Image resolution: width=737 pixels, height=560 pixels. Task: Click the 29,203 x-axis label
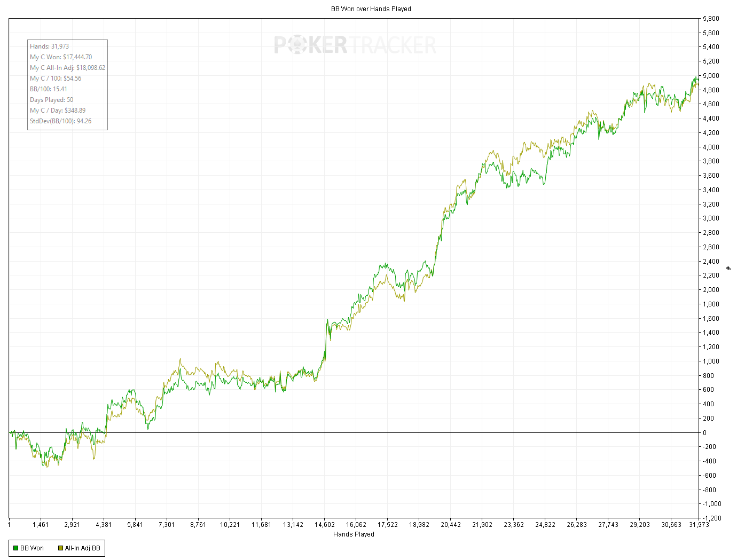click(x=640, y=525)
